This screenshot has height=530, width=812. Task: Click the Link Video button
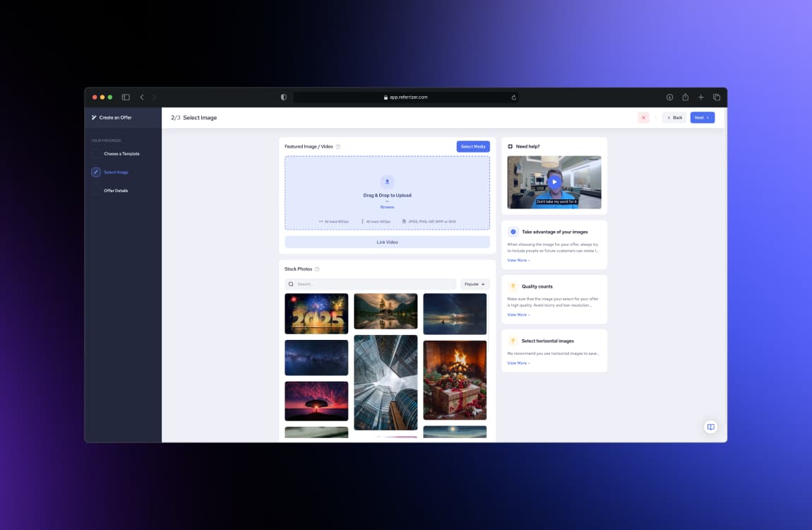[387, 242]
